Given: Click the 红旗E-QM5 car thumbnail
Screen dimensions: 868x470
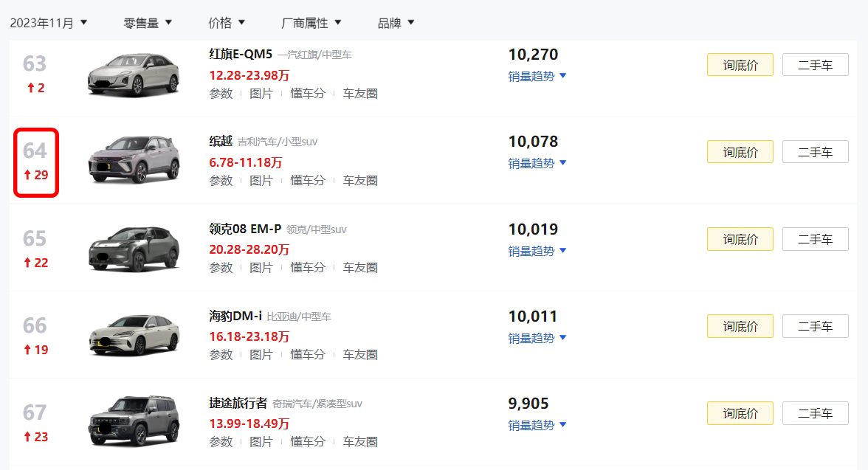Looking at the screenshot, I should tap(134, 75).
